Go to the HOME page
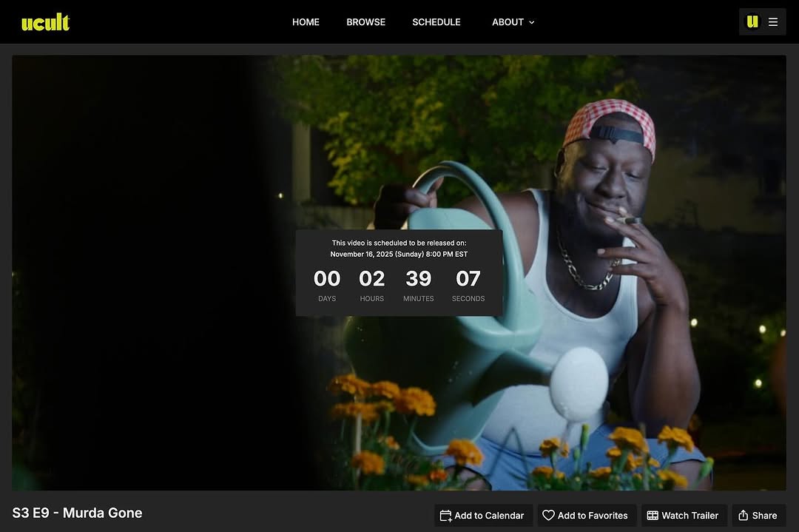The width and height of the screenshot is (799, 532). 306,22
